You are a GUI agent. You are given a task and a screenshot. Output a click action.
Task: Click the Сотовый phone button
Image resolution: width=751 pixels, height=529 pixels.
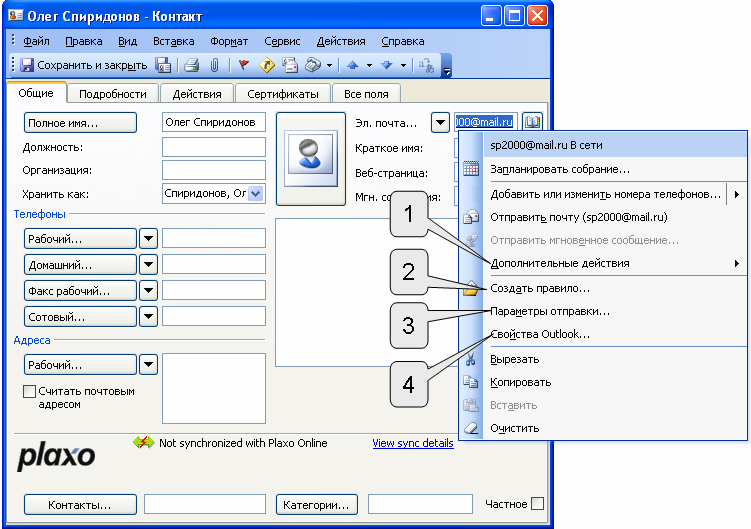click(80, 316)
